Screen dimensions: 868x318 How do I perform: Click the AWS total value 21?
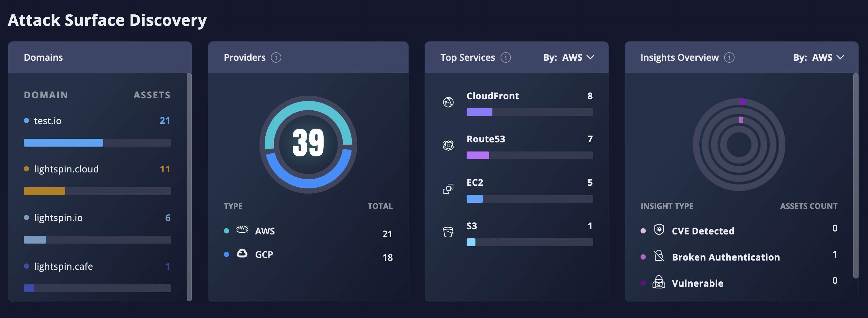point(387,234)
